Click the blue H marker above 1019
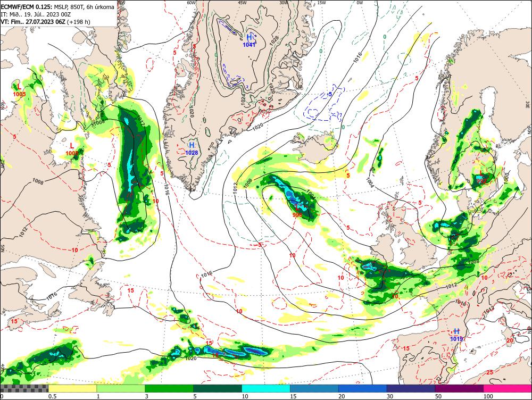 click(456, 331)
